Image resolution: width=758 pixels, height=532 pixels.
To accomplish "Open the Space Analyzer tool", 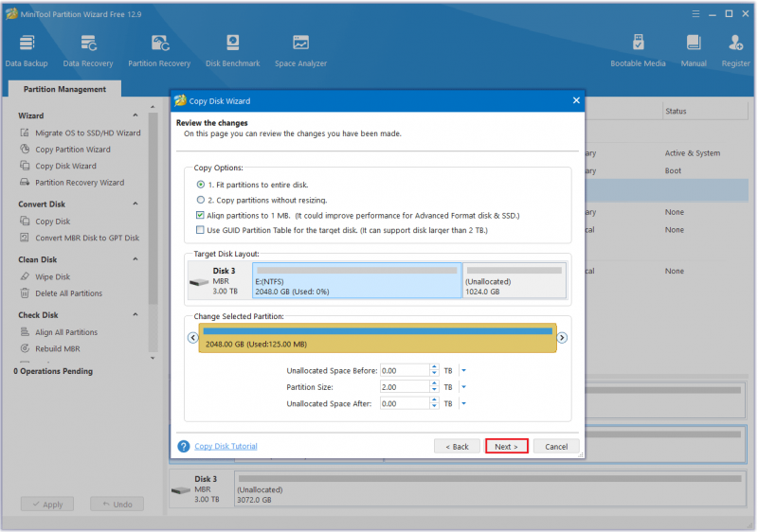I will pyautogui.click(x=300, y=51).
